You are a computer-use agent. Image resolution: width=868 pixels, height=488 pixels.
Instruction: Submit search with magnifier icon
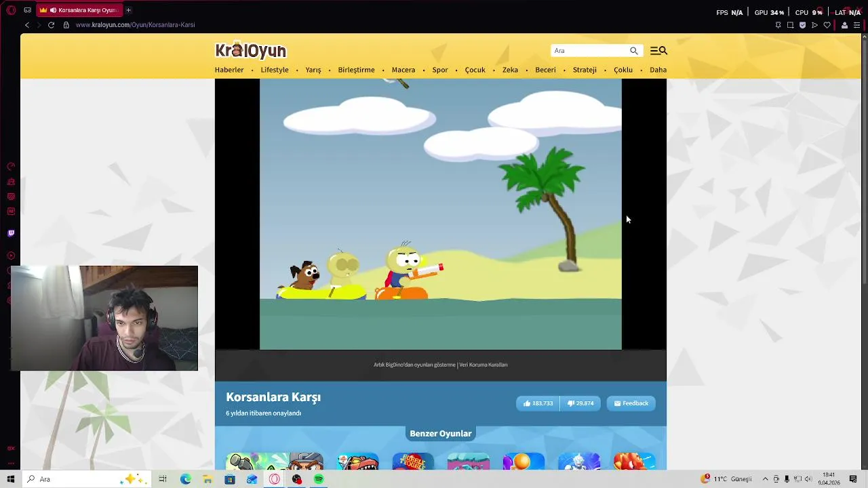pyautogui.click(x=634, y=51)
